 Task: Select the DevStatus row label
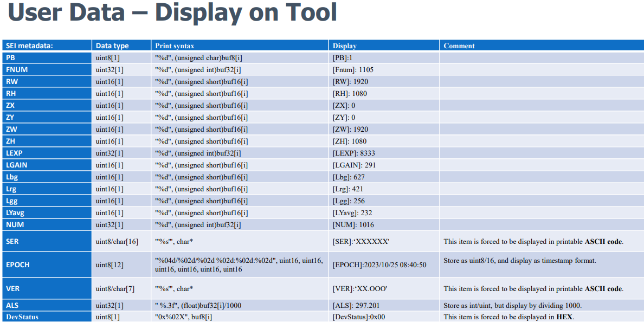pyautogui.click(x=22, y=317)
